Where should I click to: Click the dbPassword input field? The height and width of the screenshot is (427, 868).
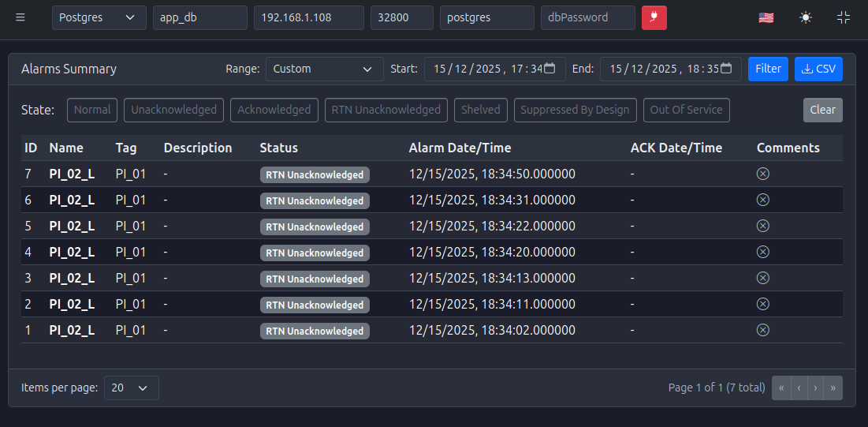pos(588,17)
